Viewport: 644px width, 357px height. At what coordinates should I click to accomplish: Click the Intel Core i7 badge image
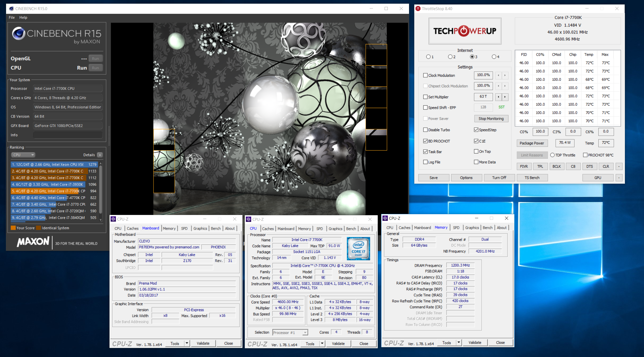[x=358, y=248]
